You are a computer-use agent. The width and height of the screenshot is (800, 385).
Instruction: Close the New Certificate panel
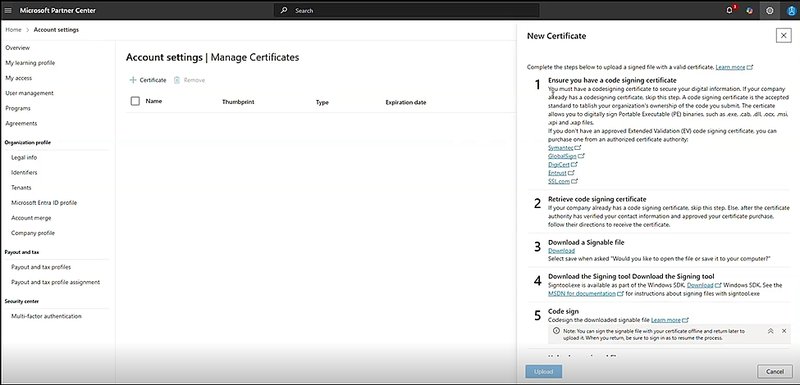[x=783, y=35]
